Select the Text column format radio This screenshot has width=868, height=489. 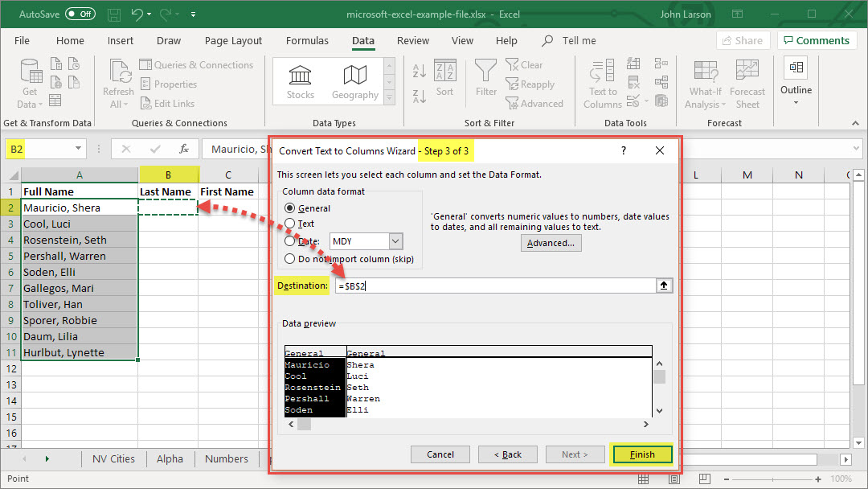point(290,224)
